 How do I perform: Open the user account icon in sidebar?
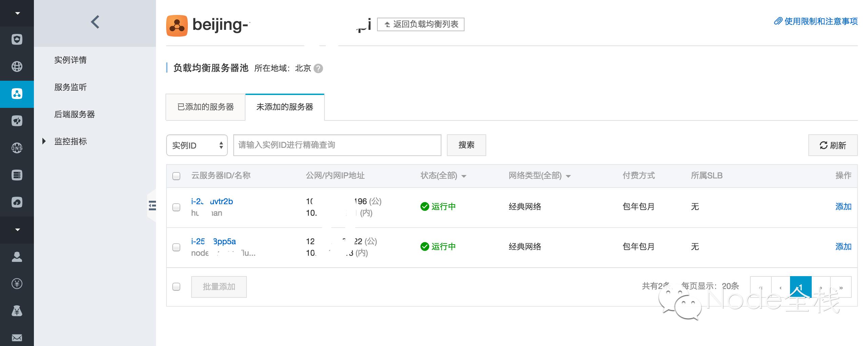coord(17,257)
